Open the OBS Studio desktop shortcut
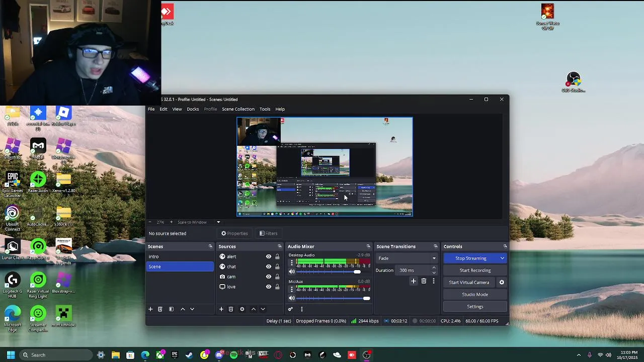644x362 pixels. 574,82
